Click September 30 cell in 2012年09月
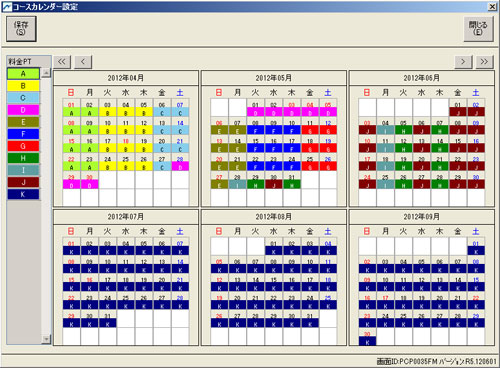Viewport: 500px width, 368px height. 367,338
